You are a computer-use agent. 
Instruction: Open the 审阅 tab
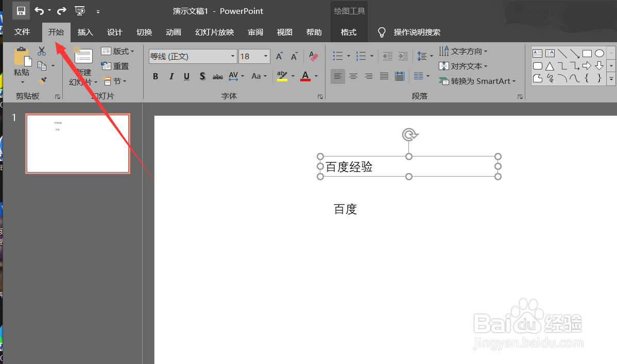coord(255,32)
